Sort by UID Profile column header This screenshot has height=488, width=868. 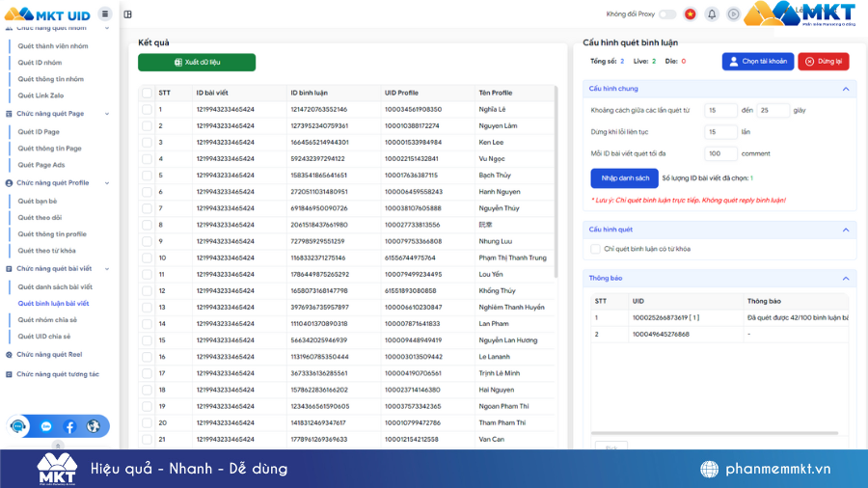coord(401,93)
